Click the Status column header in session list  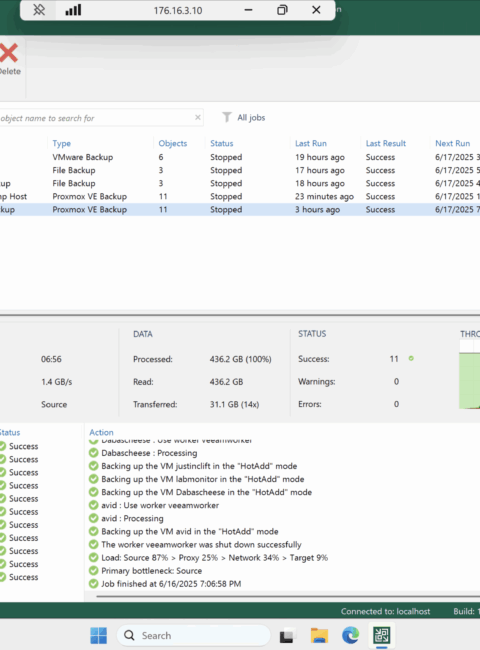pyautogui.click(x=10, y=432)
